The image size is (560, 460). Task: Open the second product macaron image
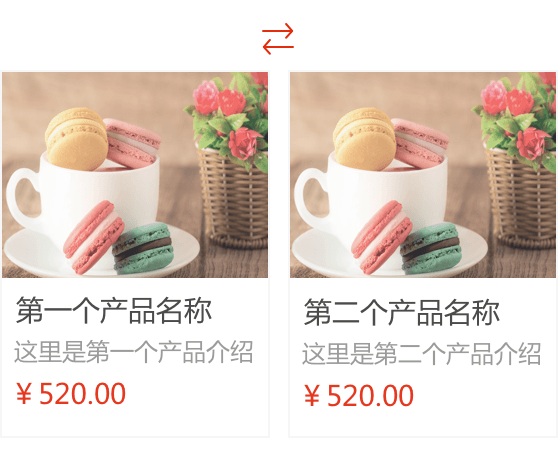coord(423,175)
